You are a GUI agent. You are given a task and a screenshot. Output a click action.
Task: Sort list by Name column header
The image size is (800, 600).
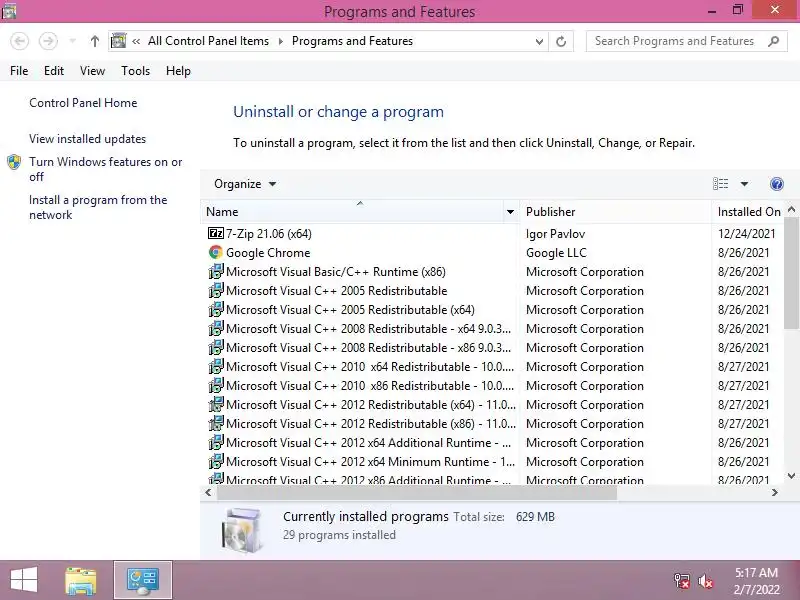click(x=352, y=212)
